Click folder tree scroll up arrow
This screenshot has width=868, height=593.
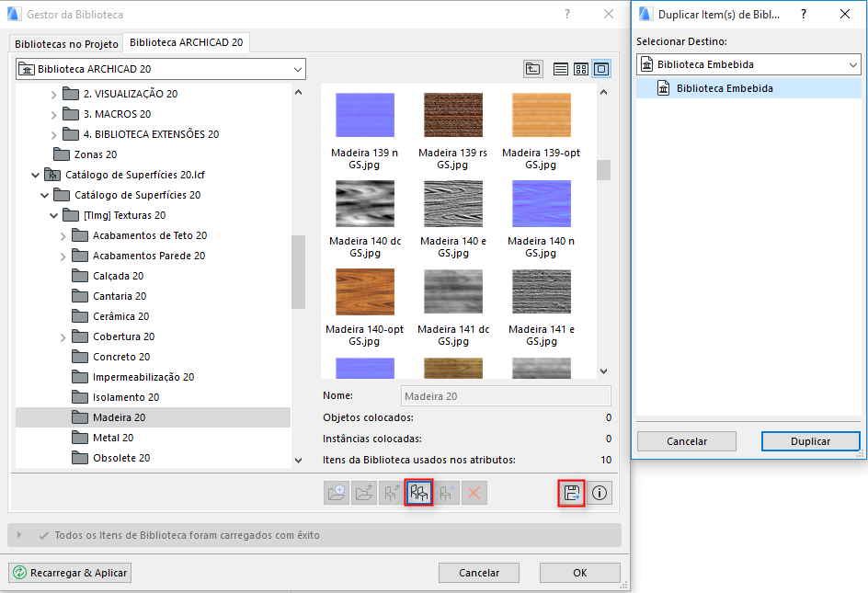point(298,93)
